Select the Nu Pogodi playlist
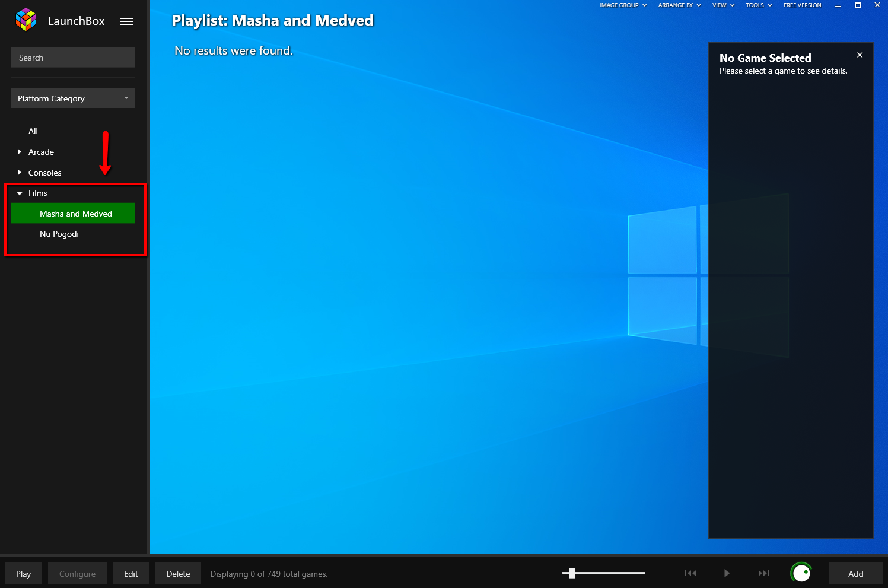The height and width of the screenshot is (588, 888). 59,234
